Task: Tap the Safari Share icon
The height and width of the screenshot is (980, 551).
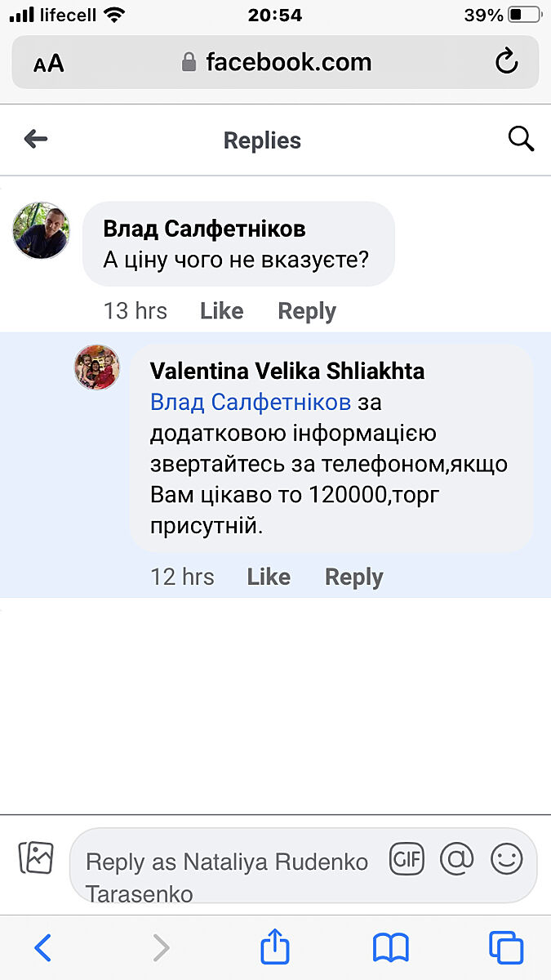Action: click(275, 947)
